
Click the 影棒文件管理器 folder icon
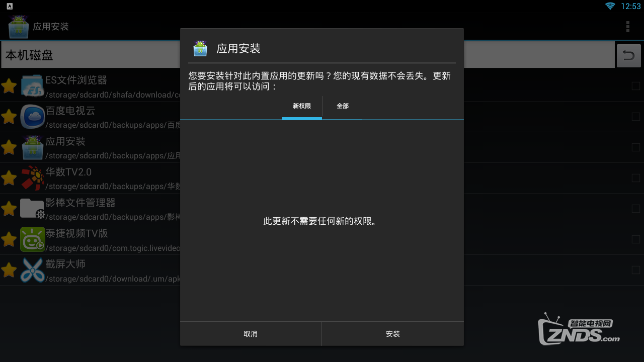[x=32, y=209]
